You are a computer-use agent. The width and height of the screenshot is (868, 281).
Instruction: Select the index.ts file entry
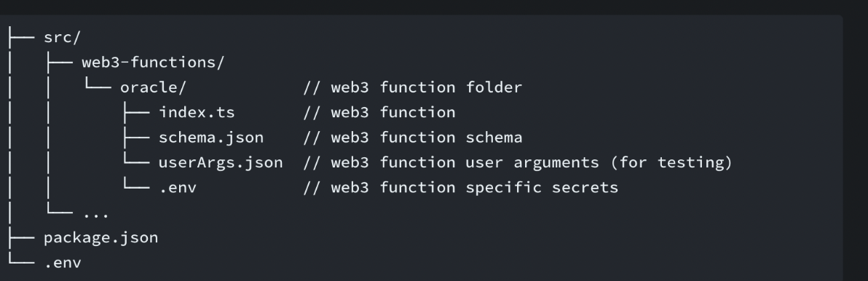[197, 112]
